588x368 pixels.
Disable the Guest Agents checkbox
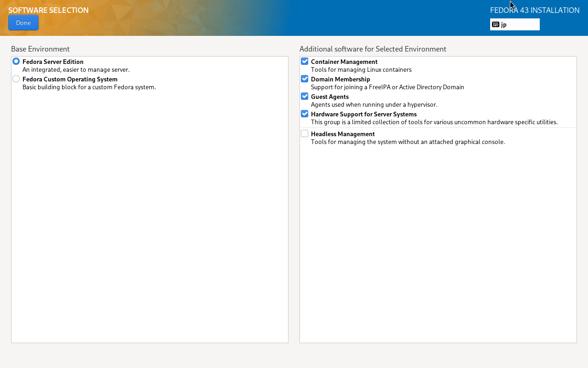tap(305, 96)
